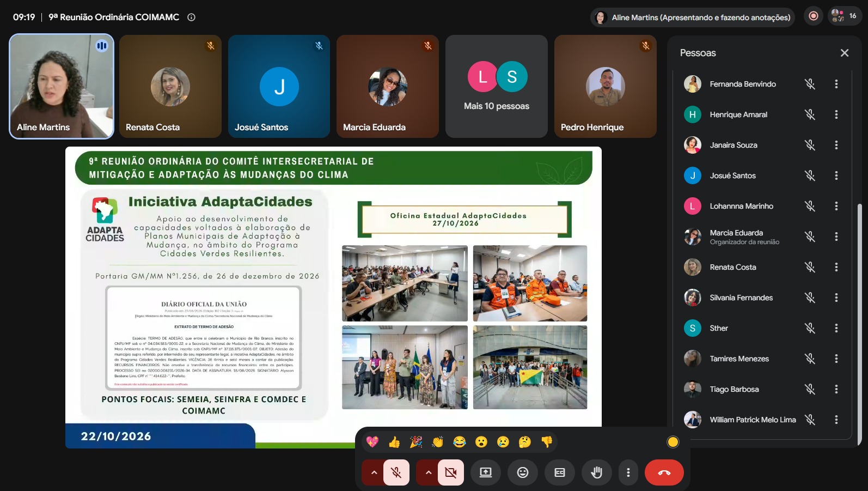This screenshot has width=868, height=491.
Task: Open more options for Marcia Eduarda in list
Action: coord(836,237)
